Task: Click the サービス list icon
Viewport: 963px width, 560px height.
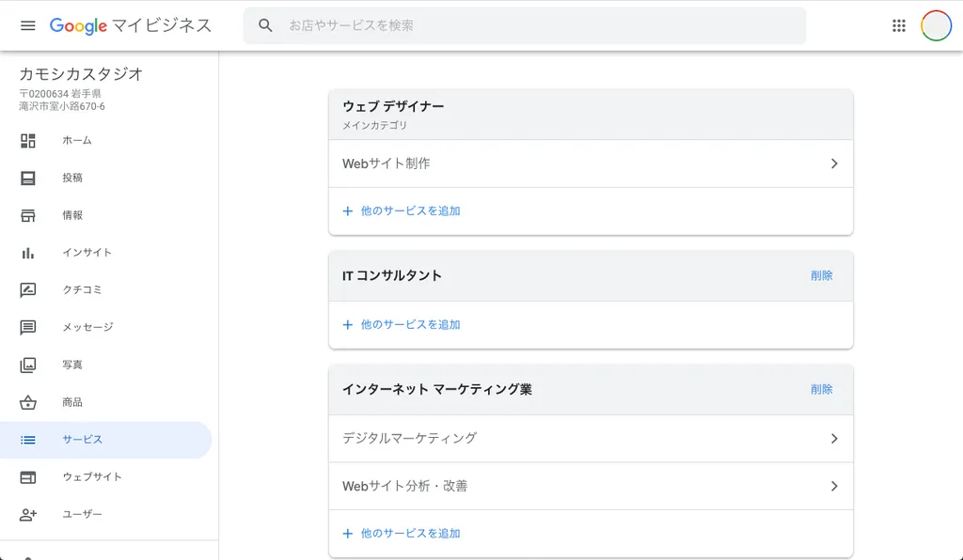Action: coord(27,440)
